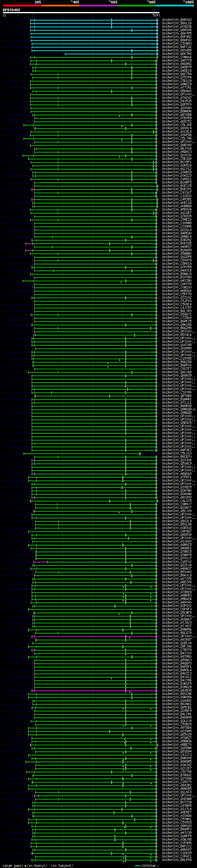Select label UniRef100_Q4P7Y9

(x=177, y=61)
